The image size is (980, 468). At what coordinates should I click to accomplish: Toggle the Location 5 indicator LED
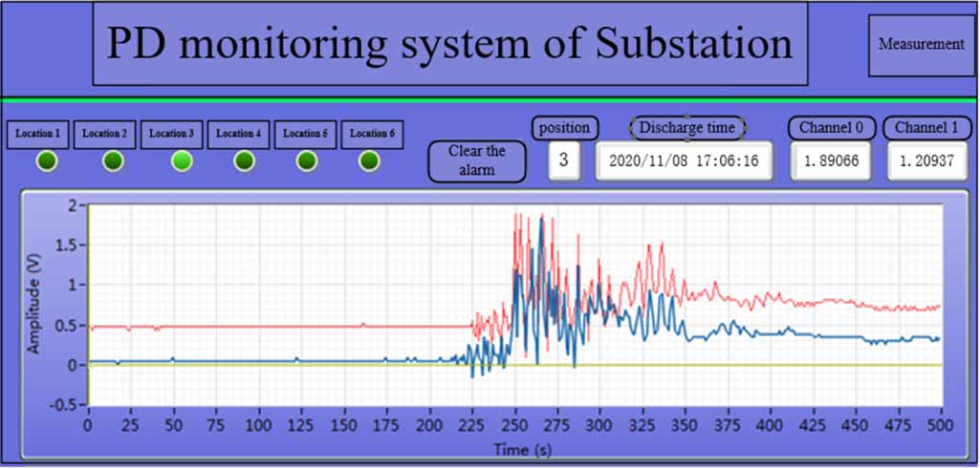click(x=306, y=161)
